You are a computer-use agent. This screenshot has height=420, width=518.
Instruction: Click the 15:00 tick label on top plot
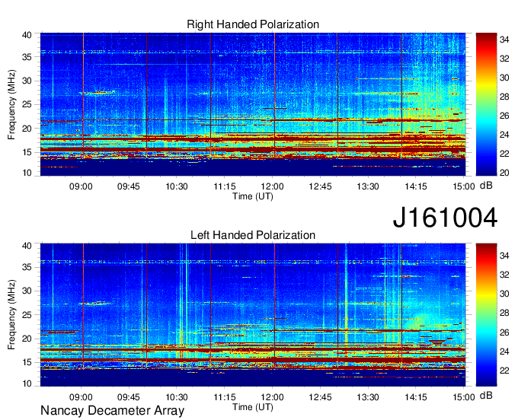[463, 186]
